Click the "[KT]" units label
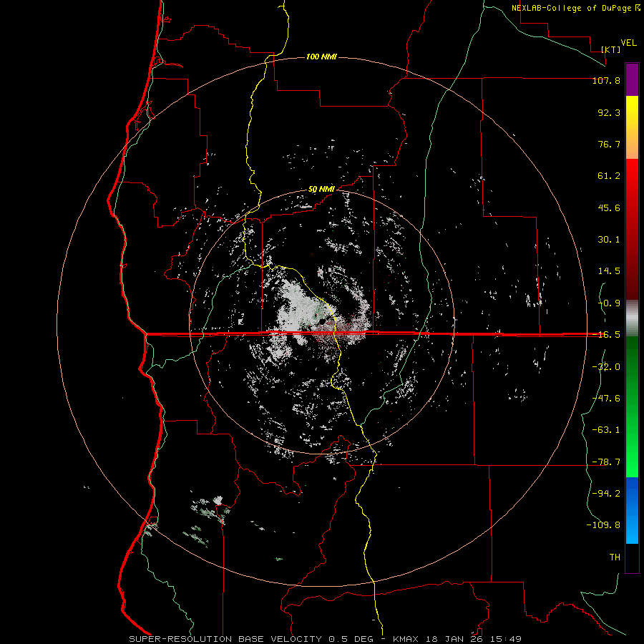This screenshot has height=644, width=644. coord(611,49)
